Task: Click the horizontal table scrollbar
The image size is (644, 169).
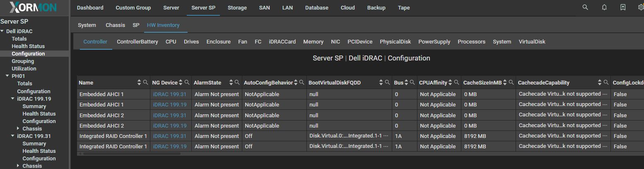Action: coord(132,153)
